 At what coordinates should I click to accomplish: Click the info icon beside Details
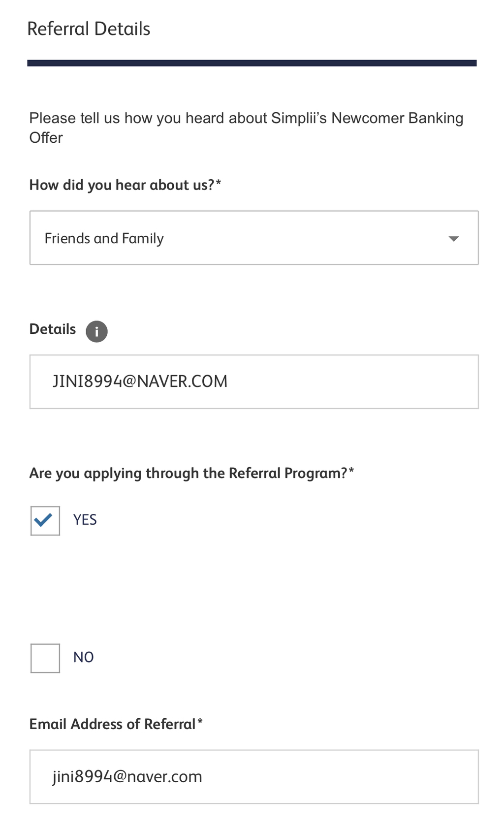tap(96, 331)
